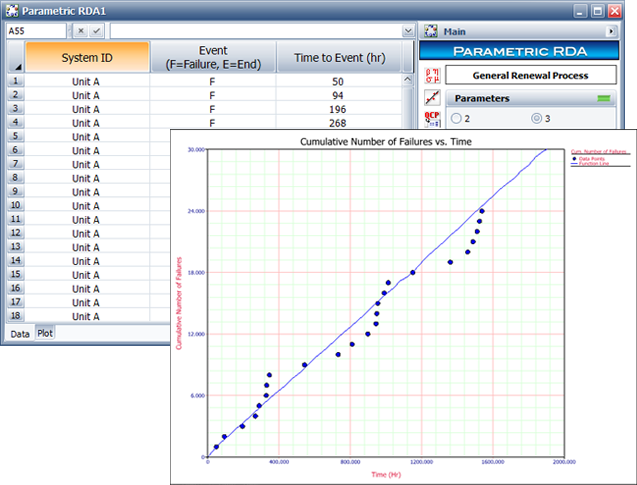Switch to the Data tab
Image resolution: width=637 pixels, height=485 pixels.
pos(20,333)
